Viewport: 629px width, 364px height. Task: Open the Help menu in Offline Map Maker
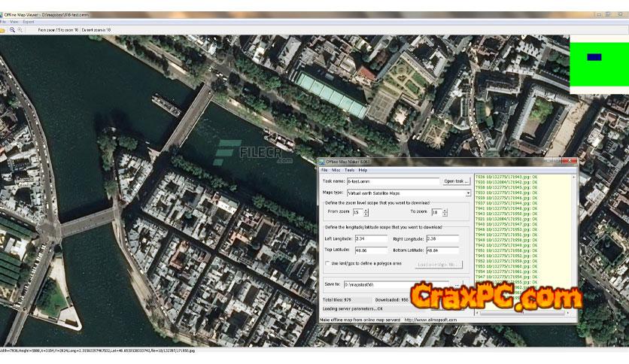point(363,171)
